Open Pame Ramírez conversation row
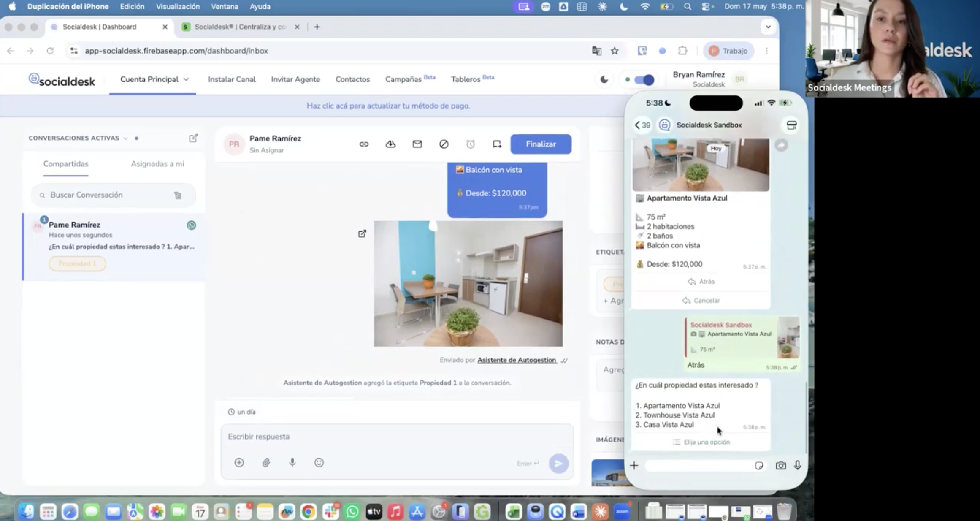980x521 pixels. point(114,247)
